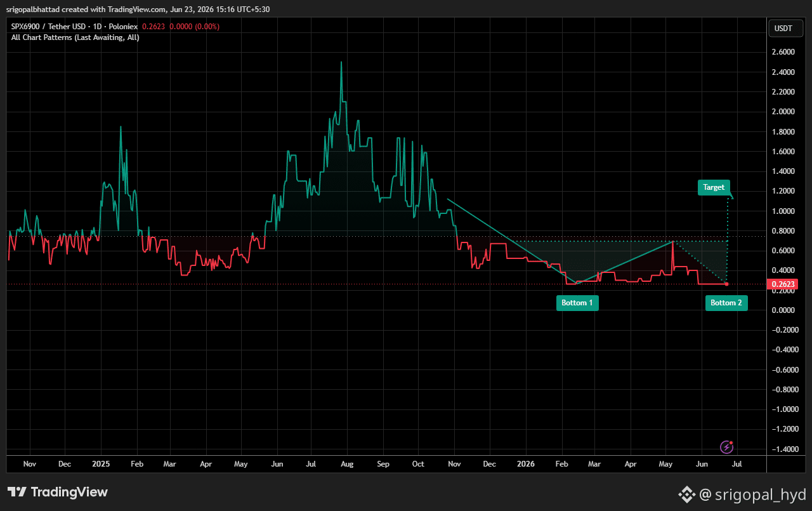Select the Aug label on the time axis

[346, 464]
